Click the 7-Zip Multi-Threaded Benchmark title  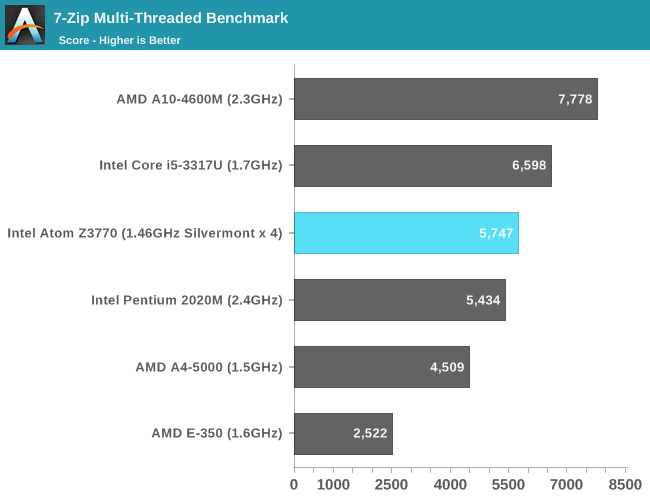pos(171,18)
